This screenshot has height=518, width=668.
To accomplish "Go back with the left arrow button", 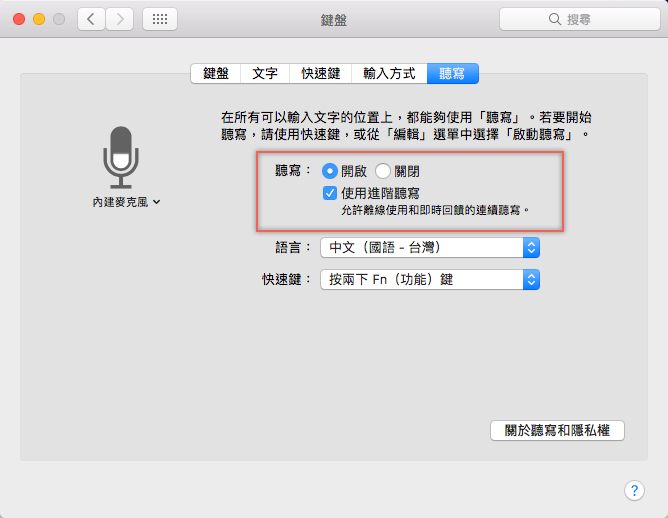I will pos(91,19).
